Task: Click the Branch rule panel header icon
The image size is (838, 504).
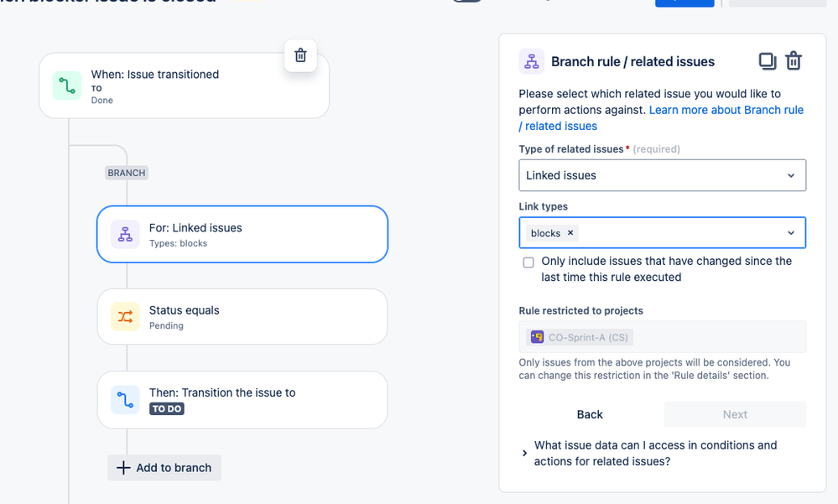Action: (531, 61)
